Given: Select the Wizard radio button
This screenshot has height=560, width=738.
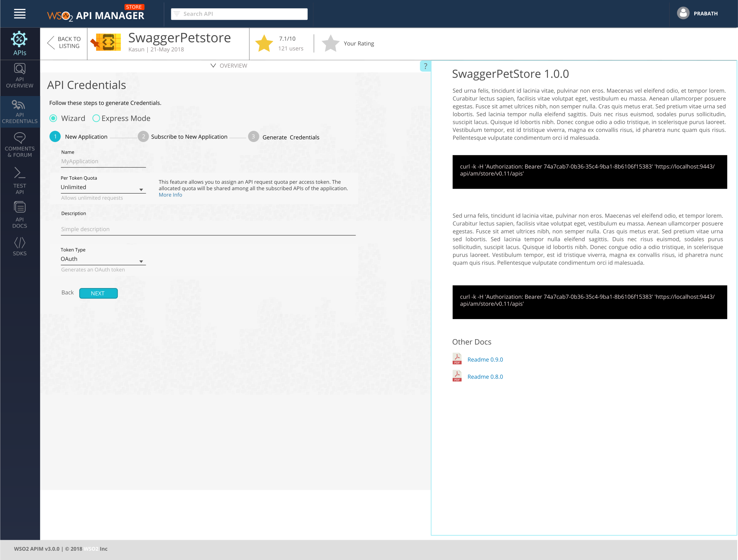Looking at the screenshot, I should [53, 118].
